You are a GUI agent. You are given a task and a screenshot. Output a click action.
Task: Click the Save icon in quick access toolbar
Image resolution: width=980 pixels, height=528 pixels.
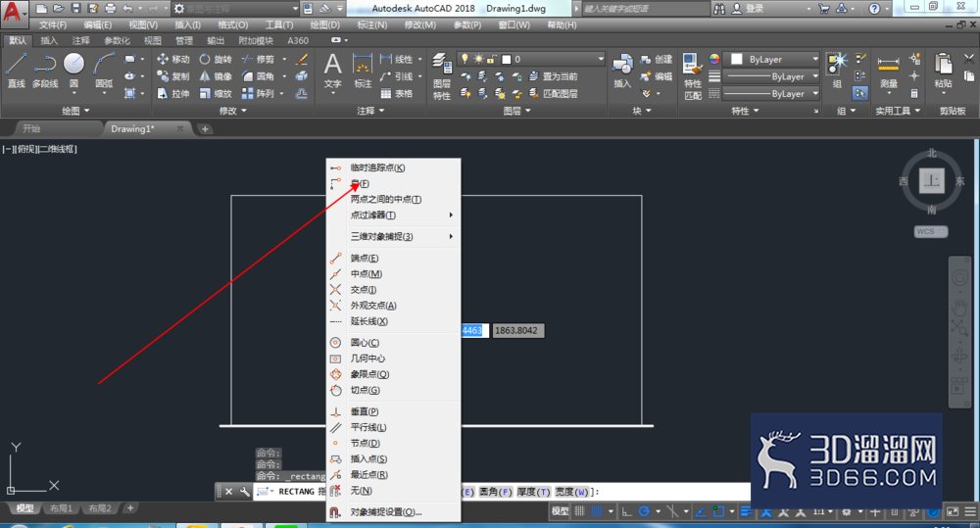(75, 8)
